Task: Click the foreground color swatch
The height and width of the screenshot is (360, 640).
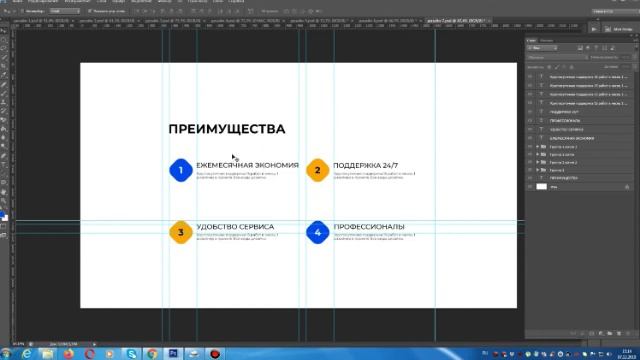Action: (2, 215)
